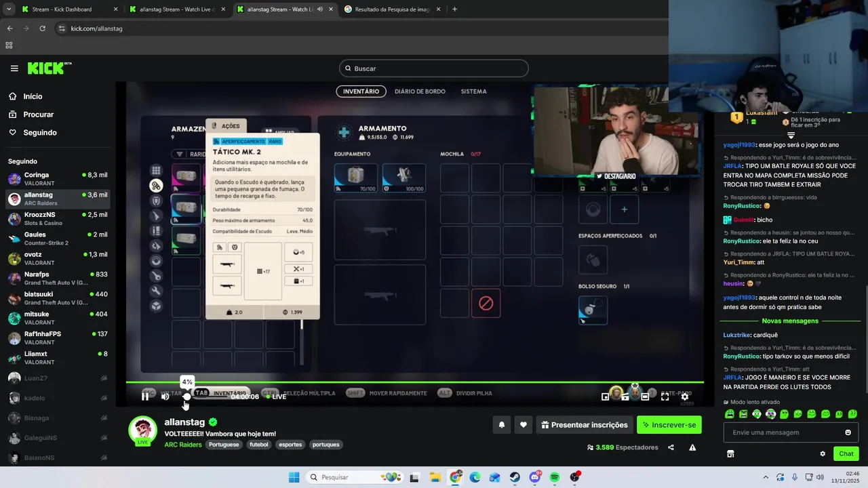The image size is (868, 488).
Task: Report the stream using warning icon
Action: (x=692, y=447)
